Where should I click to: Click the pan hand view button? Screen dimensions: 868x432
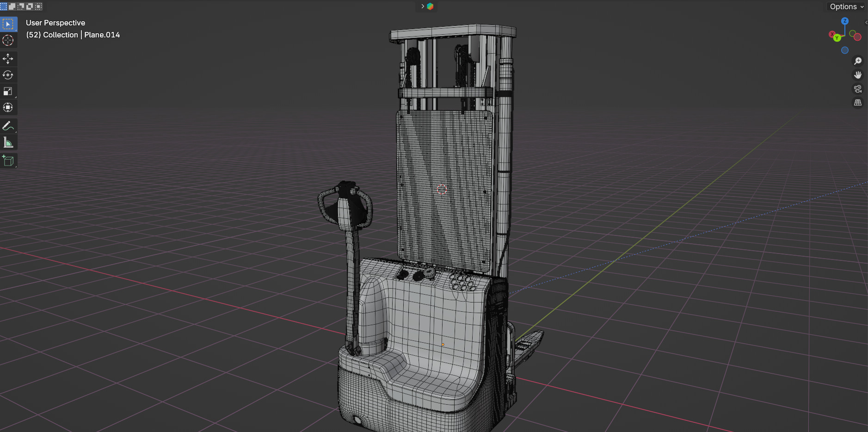pyautogui.click(x=858, y=75)
